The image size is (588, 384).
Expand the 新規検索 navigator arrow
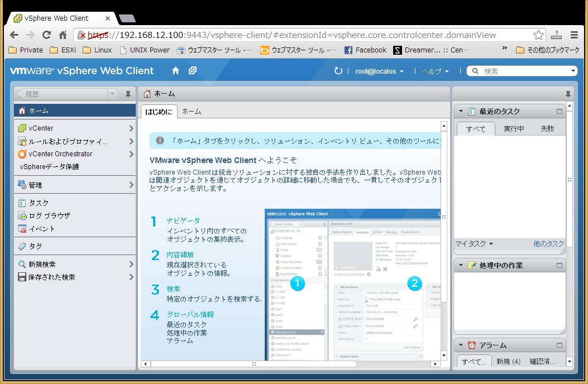[131, 265]
